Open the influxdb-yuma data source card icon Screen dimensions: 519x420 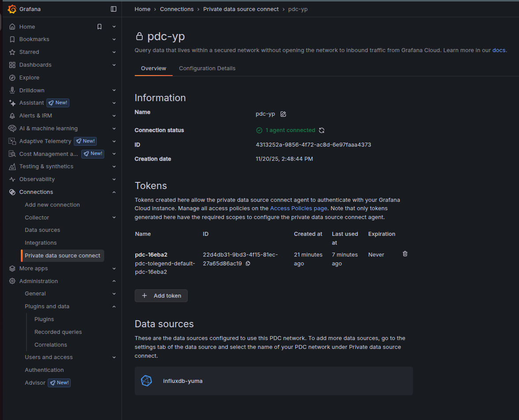click(147, 380)
